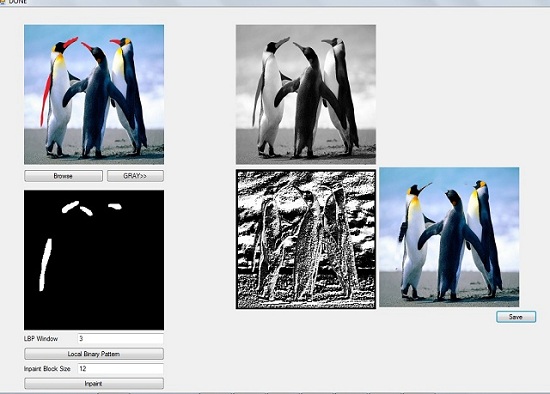Select the original red-marked penguin photo
This screenshot has width=550, height=394.
point(94,94)
